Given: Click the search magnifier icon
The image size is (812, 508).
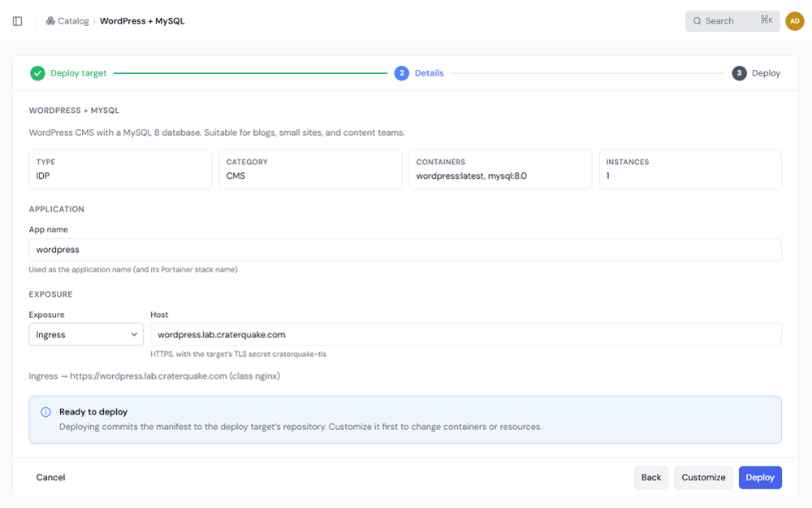Looking at the screenshot, I should [697, 21].
